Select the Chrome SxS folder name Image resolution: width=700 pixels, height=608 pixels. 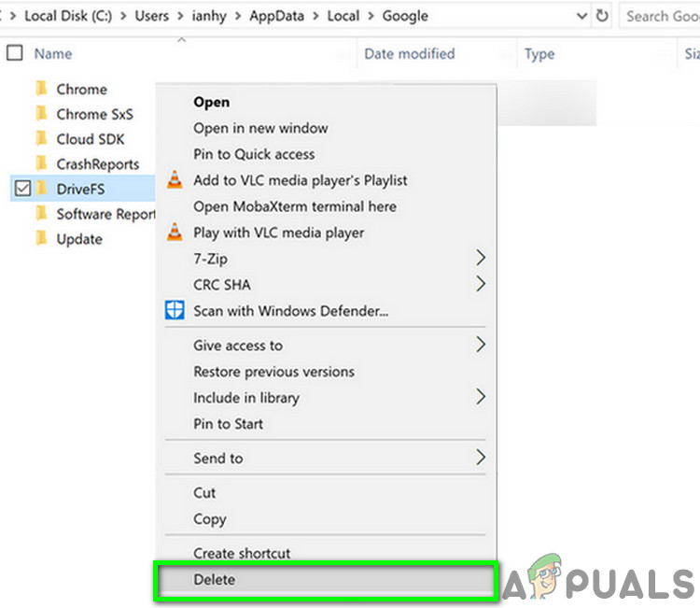click(94, 114)
